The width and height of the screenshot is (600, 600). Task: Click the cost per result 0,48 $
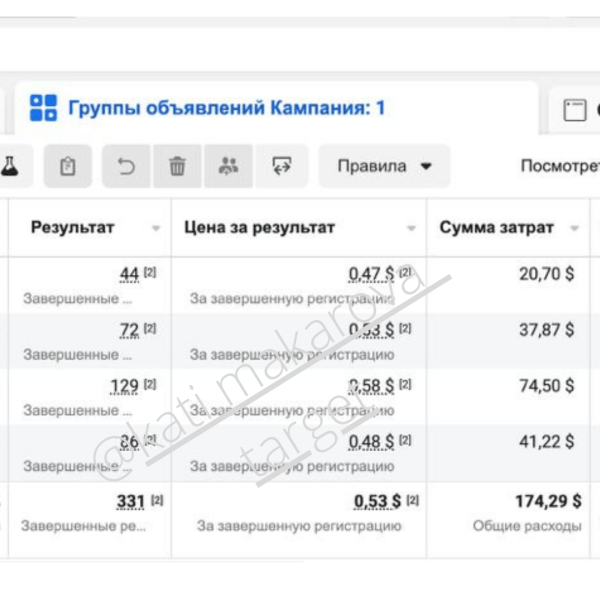click(x=371, y=442)
